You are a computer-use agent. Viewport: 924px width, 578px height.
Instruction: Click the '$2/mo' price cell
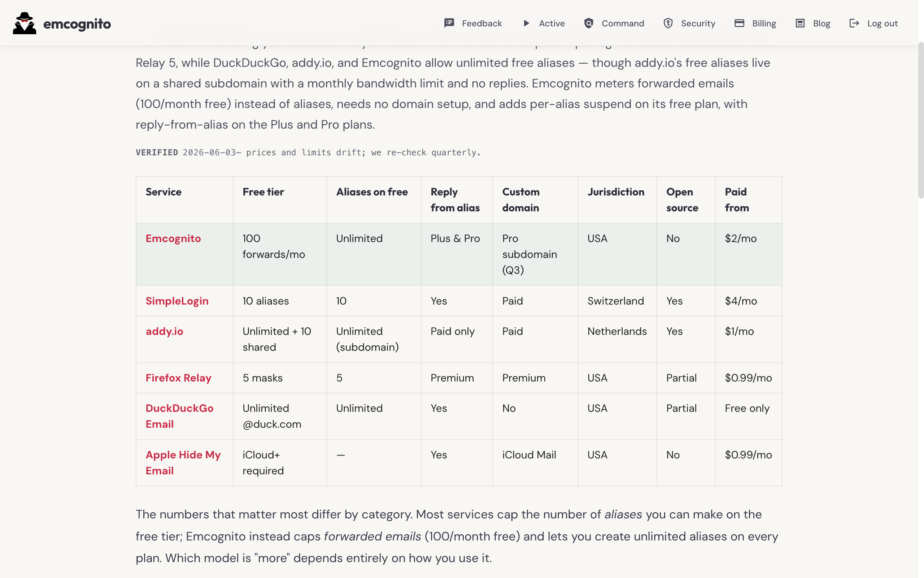point(748,254)
